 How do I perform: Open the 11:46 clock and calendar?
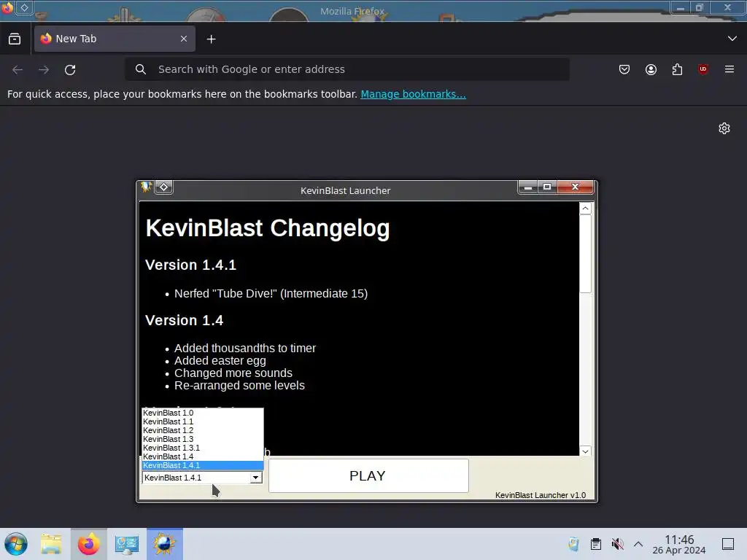coord(679,544)
